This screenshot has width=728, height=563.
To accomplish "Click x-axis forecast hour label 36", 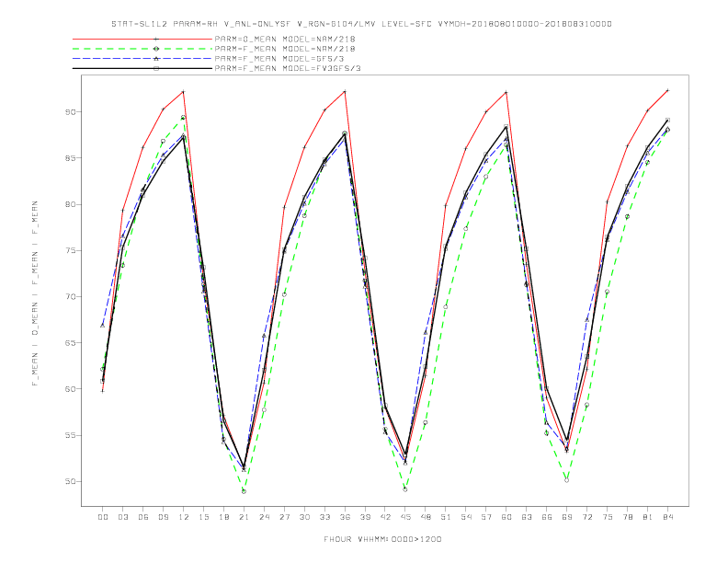I will pos(345,517).
